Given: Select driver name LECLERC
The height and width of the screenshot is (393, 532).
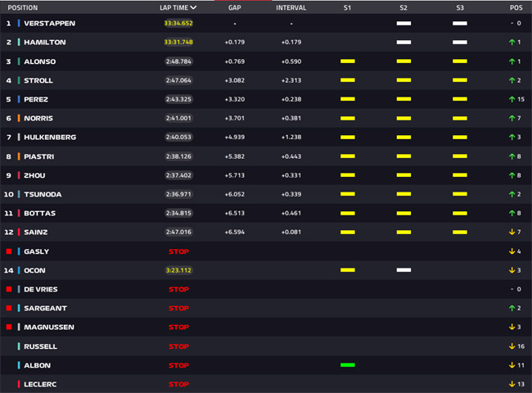Looking at the screenshot, I should click(40, 384).
